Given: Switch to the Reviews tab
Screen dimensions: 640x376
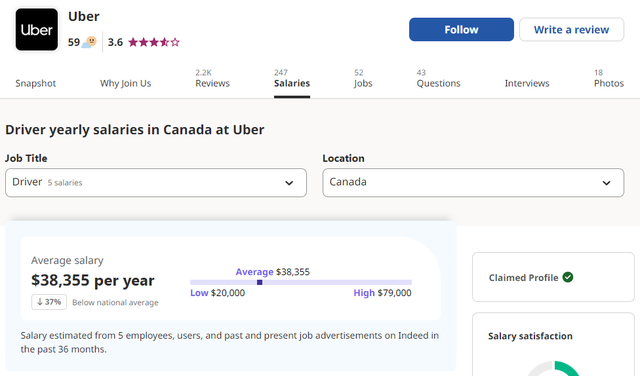Looking at the screenshot, I should point(212,79).
